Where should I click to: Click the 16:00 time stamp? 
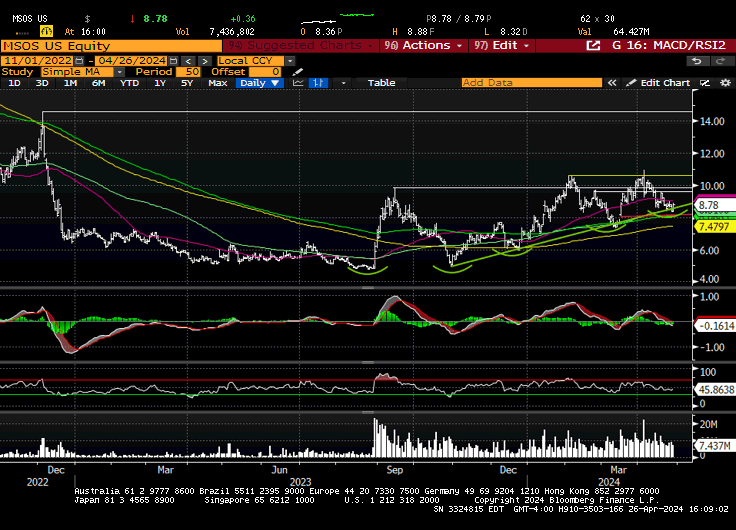(93, 32)
